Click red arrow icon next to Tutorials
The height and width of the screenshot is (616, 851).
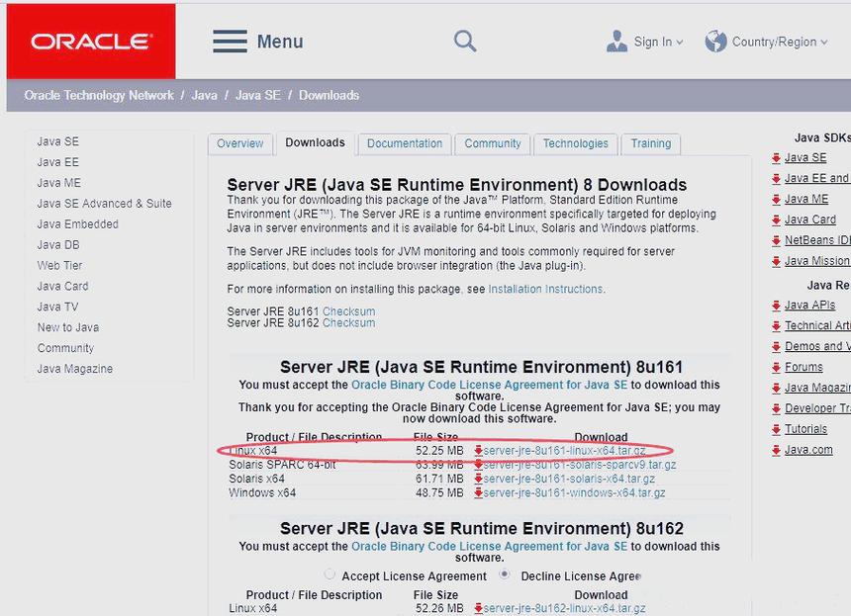click(776, 429)
